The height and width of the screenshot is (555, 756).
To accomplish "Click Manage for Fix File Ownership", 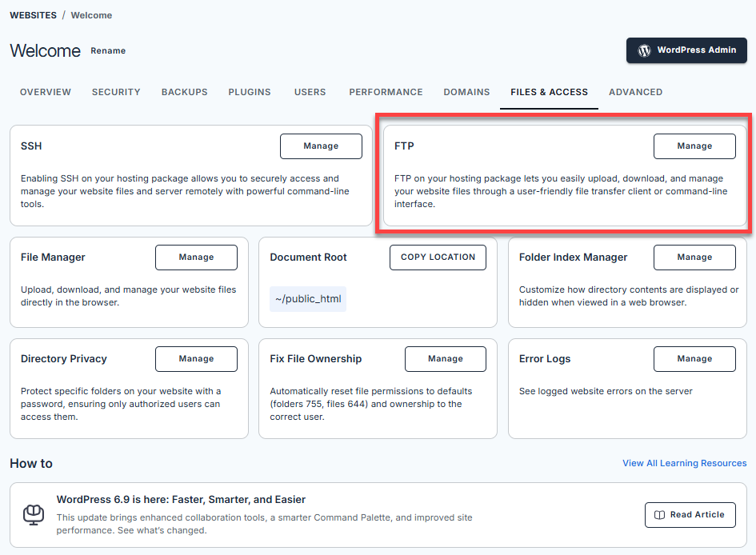I will coord(446,359).
